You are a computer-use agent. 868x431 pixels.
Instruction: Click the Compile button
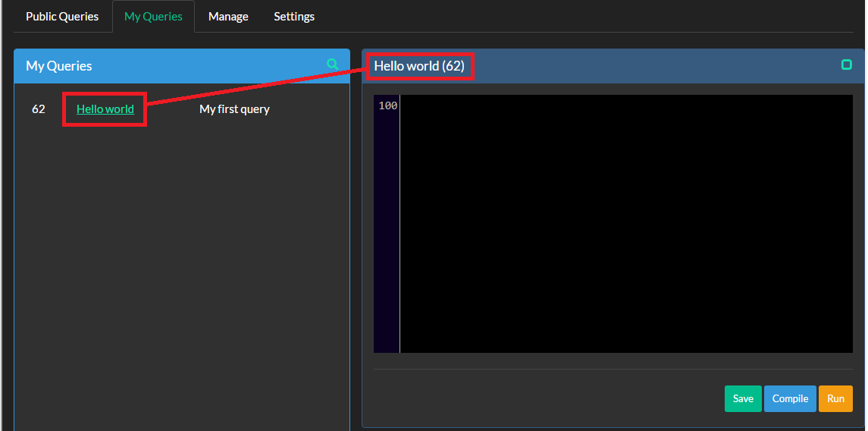click(790, 399)
